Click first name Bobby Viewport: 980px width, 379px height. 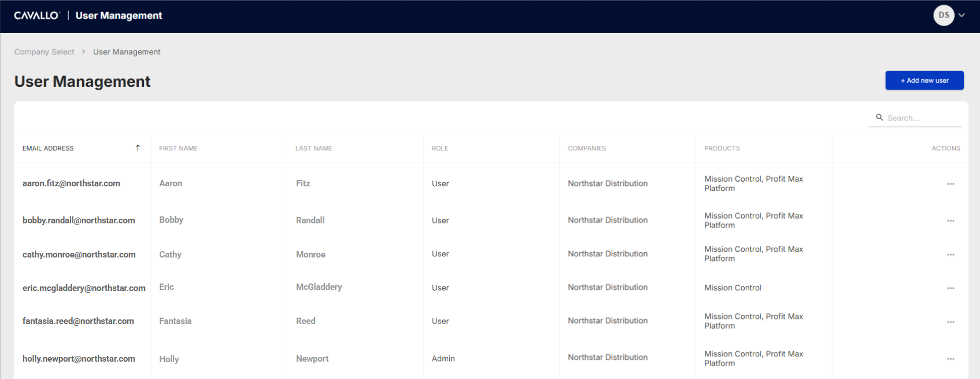click(x=171, y=220)
